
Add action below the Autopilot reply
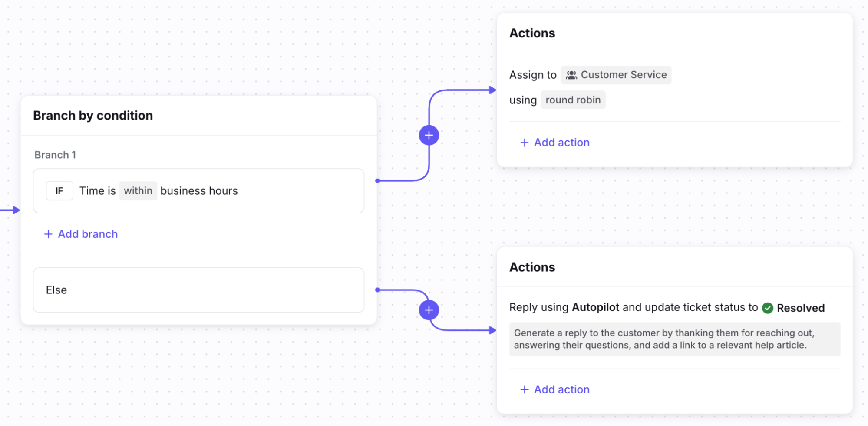coord(554,389)
